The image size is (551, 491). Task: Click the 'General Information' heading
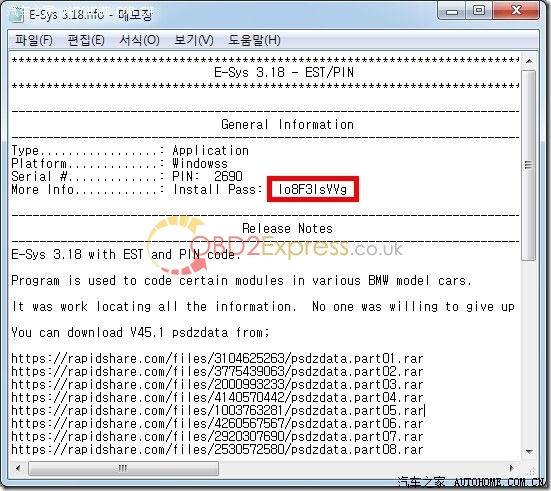click(x=287, y=124)
